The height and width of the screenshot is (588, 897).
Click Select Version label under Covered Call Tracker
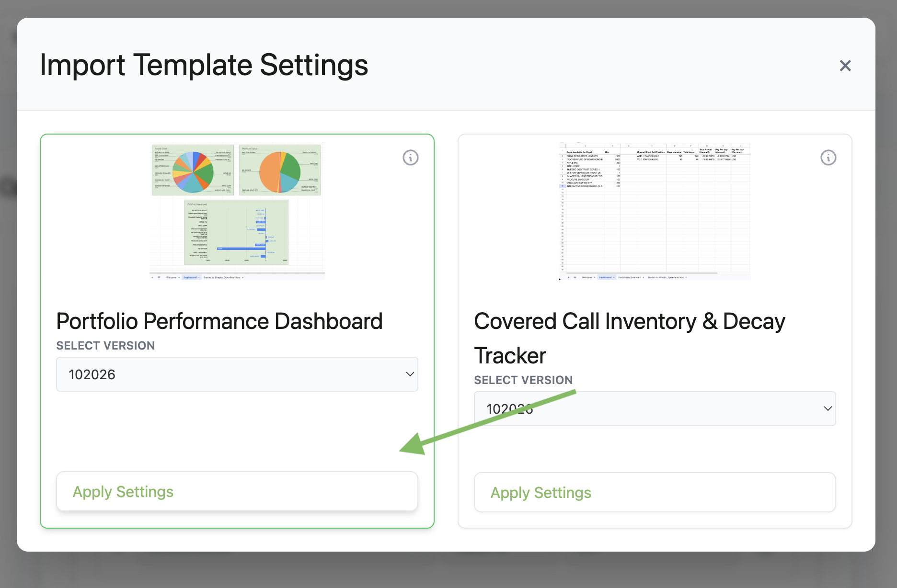click(523, 380)
